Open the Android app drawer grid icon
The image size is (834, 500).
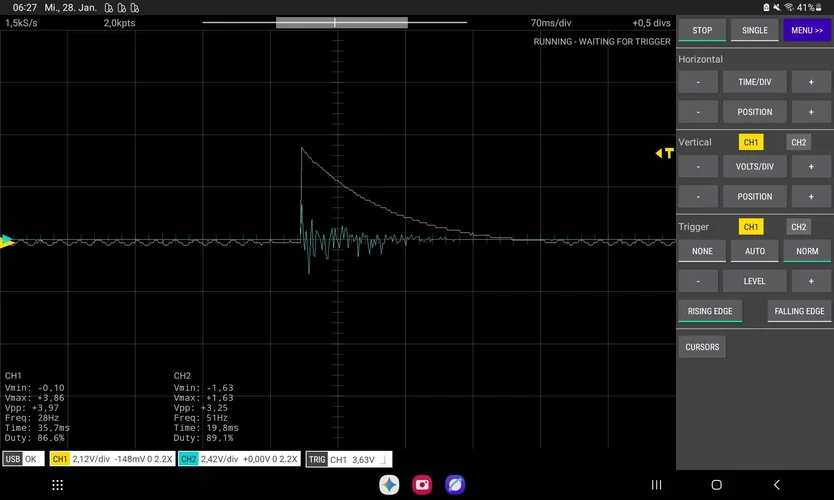(57, 485)
